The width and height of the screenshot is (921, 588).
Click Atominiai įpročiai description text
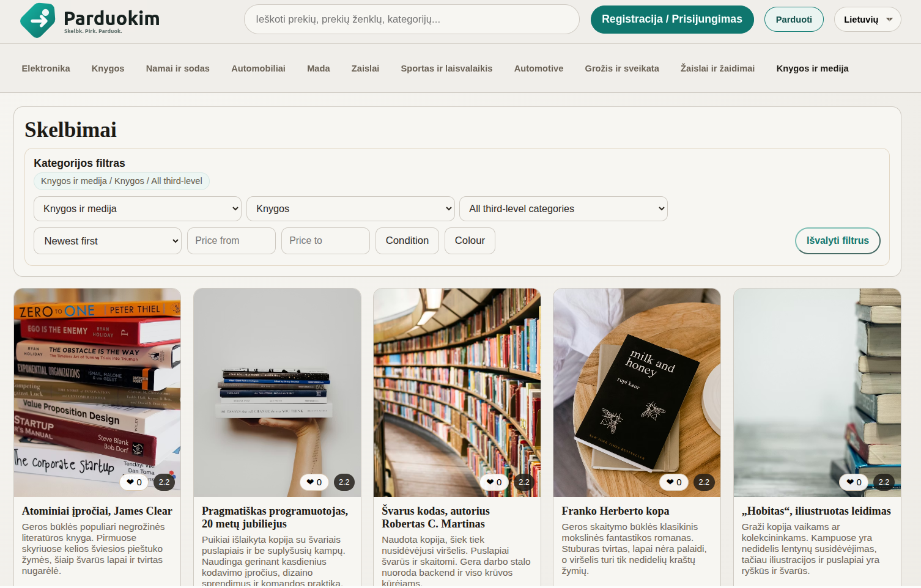tap(94, 549)
